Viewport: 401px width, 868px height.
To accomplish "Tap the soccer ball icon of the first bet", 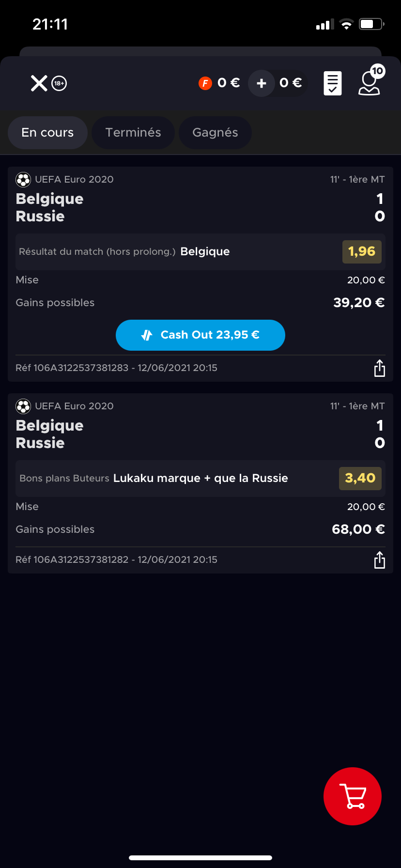I will [23, 180].
